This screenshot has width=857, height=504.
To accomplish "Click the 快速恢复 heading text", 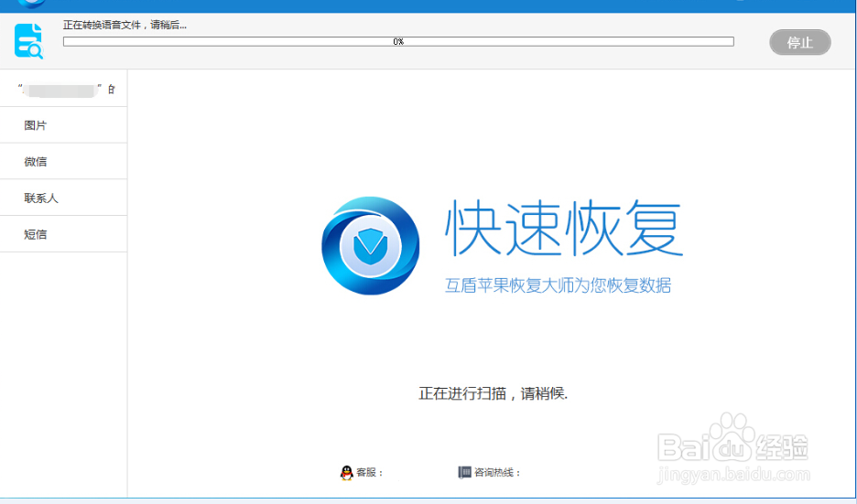I will click(564, 228).
